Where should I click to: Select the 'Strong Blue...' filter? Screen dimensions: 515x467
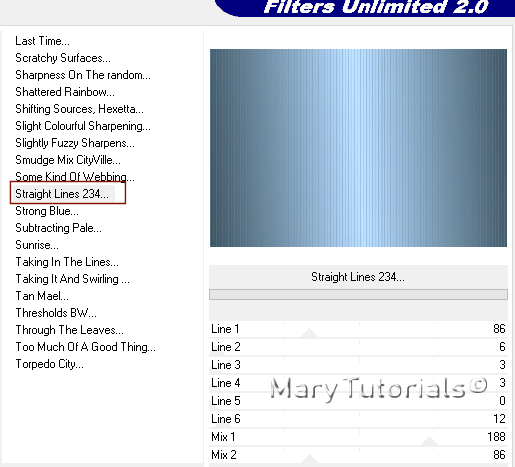pos(47,211)
